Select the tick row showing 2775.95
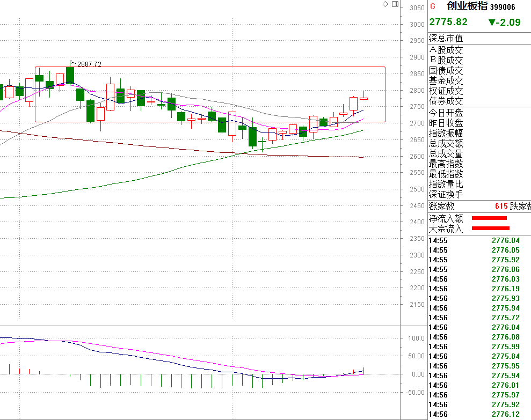This screenshot has width=531, height=420. coord(479,366)
